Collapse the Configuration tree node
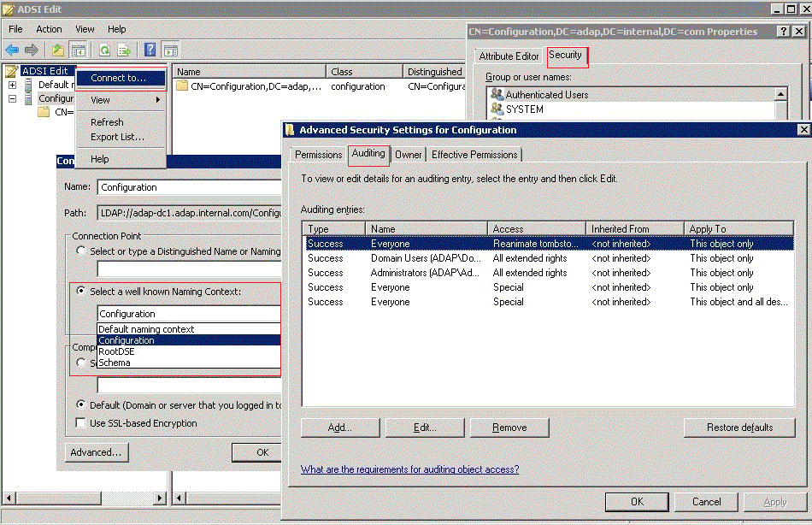 (13, 98)
